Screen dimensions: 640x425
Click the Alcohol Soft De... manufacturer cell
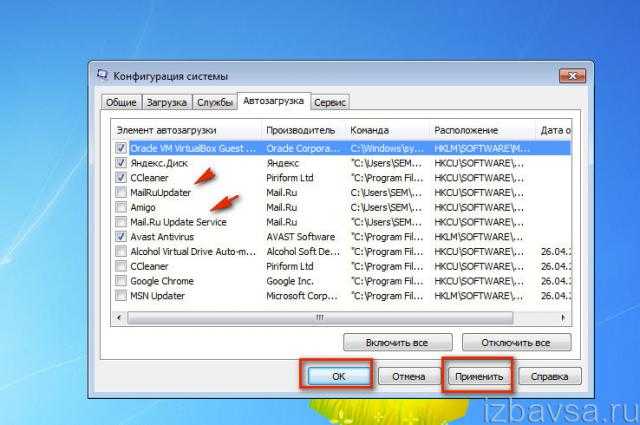pyautogui.click(x=303, y=251)
